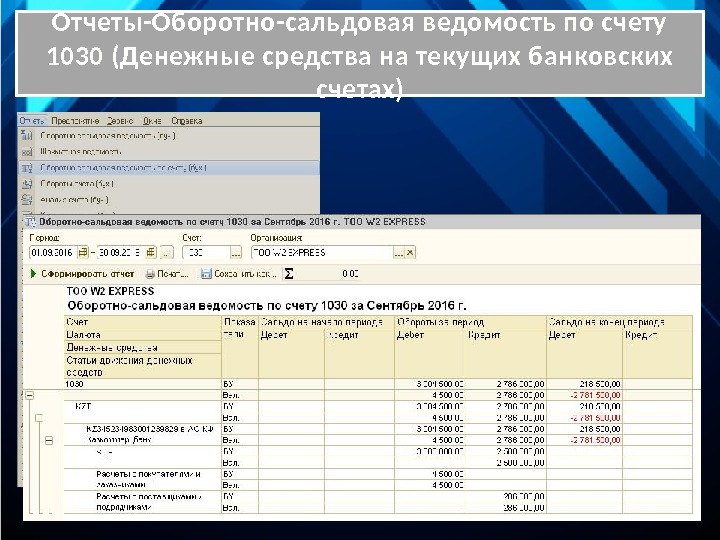Click the report window title icon
Viewport: 720px width, 540px height.
coord(30,222)
